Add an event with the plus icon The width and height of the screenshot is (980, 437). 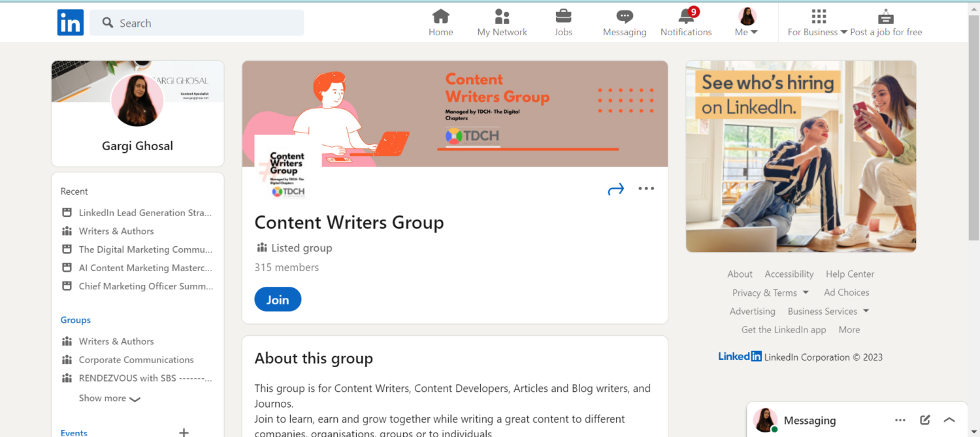(x=184, y=432)
